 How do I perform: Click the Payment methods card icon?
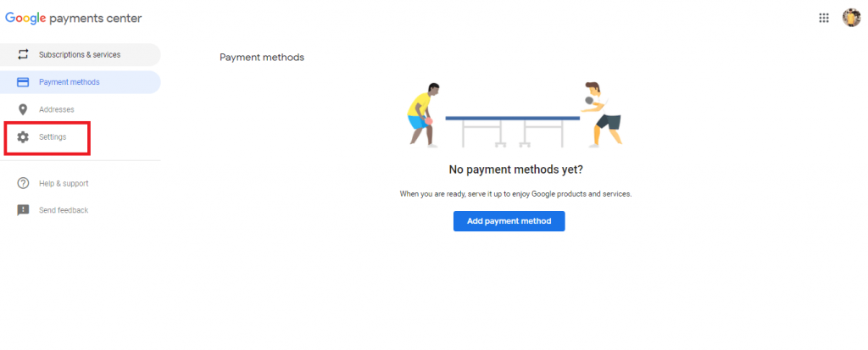[23, 82]
